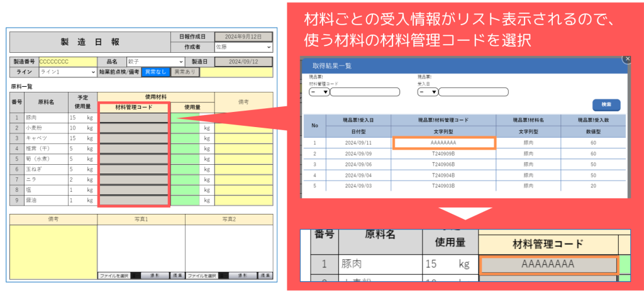The height and width of the screenshot is (295, 644).
Task: Click the 材料管理コード cell for 豚肉 row
Action: pyautogui.click(x=133, y=118)
